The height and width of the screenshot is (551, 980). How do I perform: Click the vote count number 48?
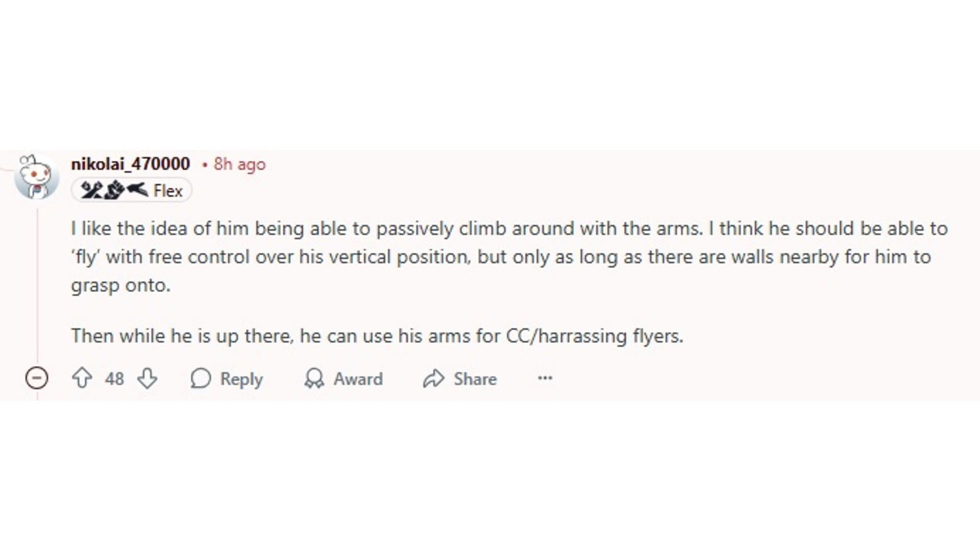pyautogui.click(x=113, y=379)
